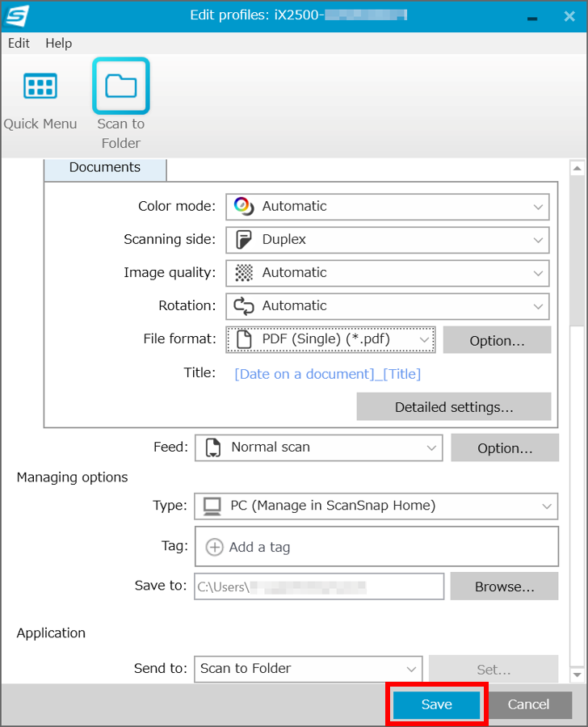Screen dimensions: 588x727
Task: Click the Duplex page icon in Scanning side
Action: point(244,240)
